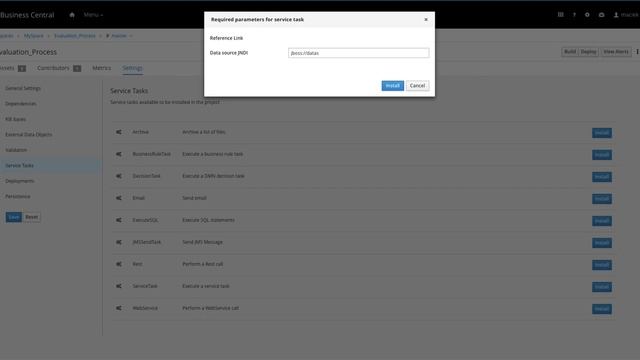The width and height of the screenshot is (640, 360).
Task: Click 'Execute SQL statements' description
Action: coord(208,220)
